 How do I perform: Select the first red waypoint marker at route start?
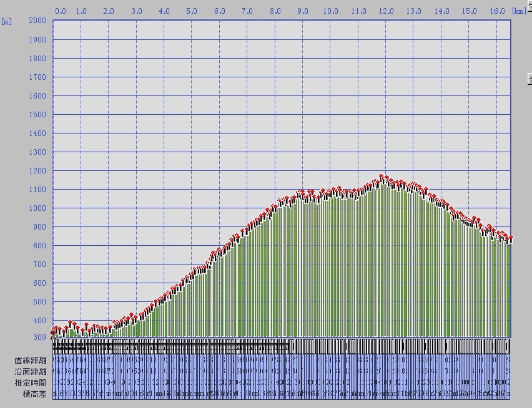click(53, 333)
